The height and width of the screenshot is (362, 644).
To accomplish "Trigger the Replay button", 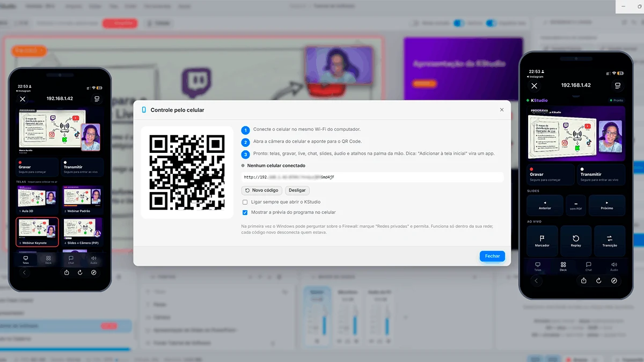I will (576, 240).
